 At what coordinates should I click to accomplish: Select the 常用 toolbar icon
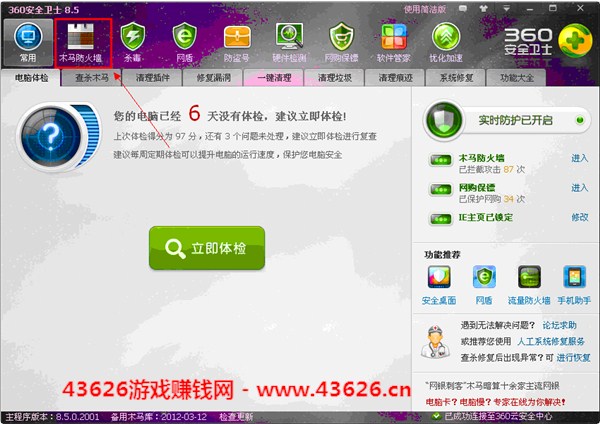(28, 43)
